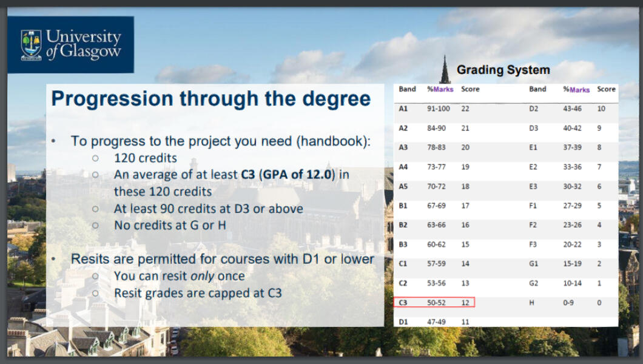Click 'Resit grades are capped at C3' bullet

pos(198,293)
